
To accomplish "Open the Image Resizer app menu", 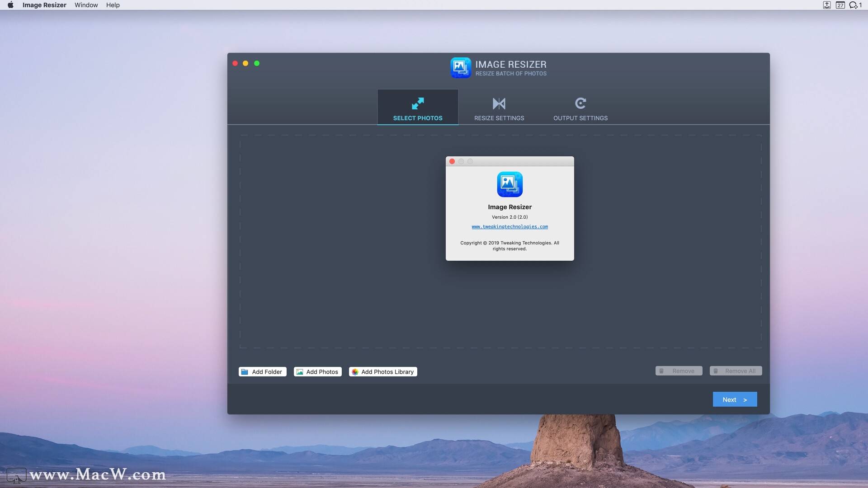I will coord(44,5).
